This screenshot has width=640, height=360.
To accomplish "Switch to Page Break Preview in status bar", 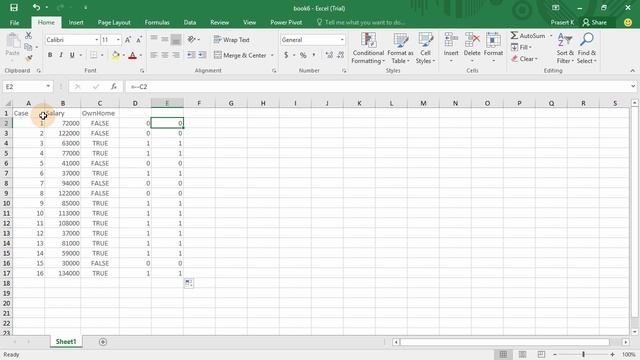I will 541,354.
